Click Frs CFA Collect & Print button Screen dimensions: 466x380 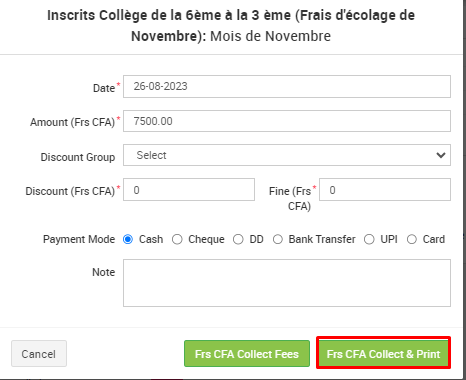(383, 354)
